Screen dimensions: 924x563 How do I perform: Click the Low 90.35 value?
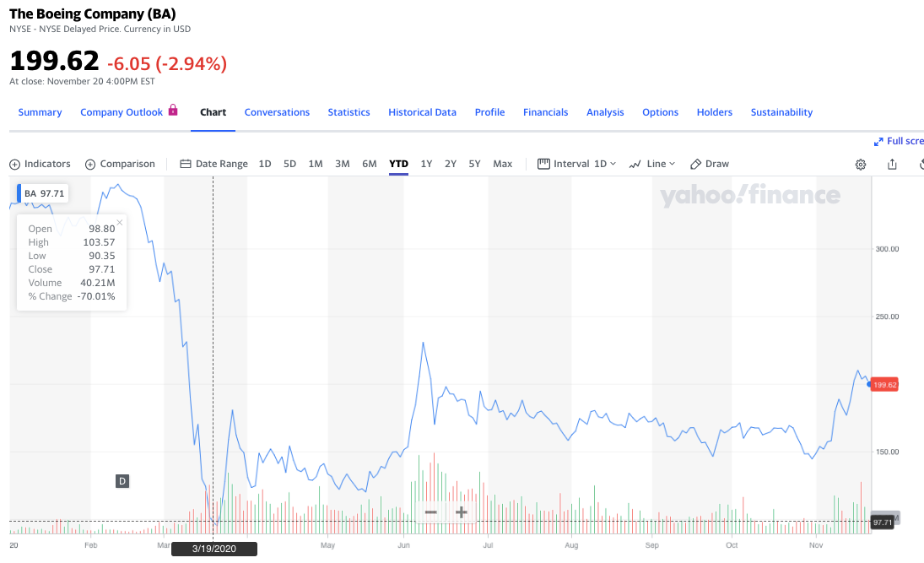[x=102, y=256]
